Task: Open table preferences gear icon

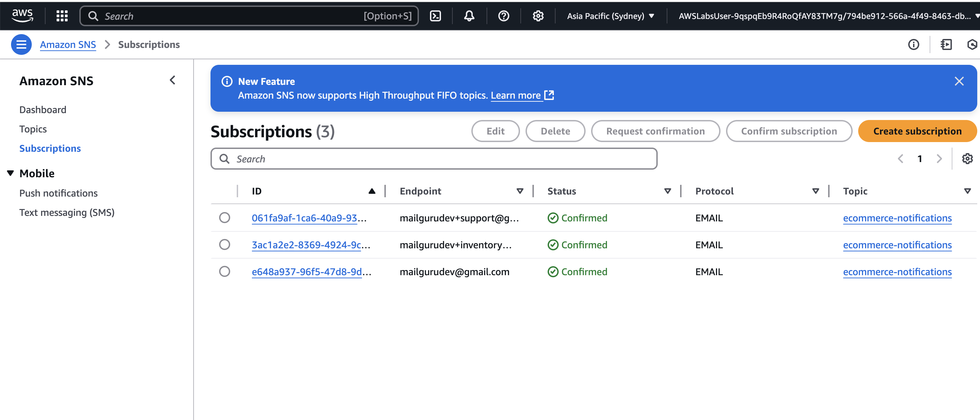Action: [x=967, y=159]
